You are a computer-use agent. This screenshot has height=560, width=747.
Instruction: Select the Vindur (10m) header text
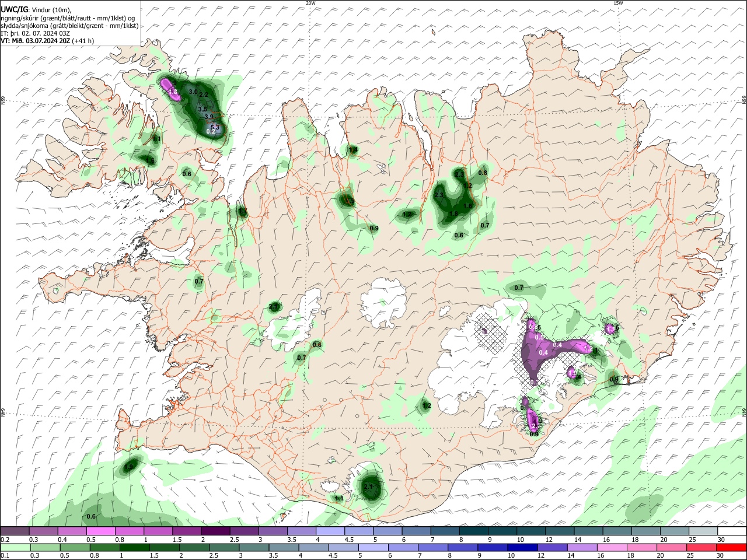pos(51,10)
